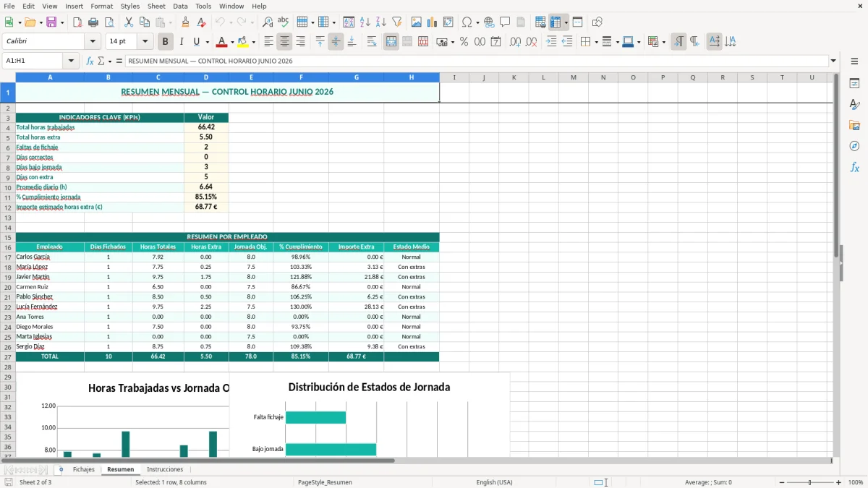
Task: Toggle Italic formatting
Action: coord(182,42)
